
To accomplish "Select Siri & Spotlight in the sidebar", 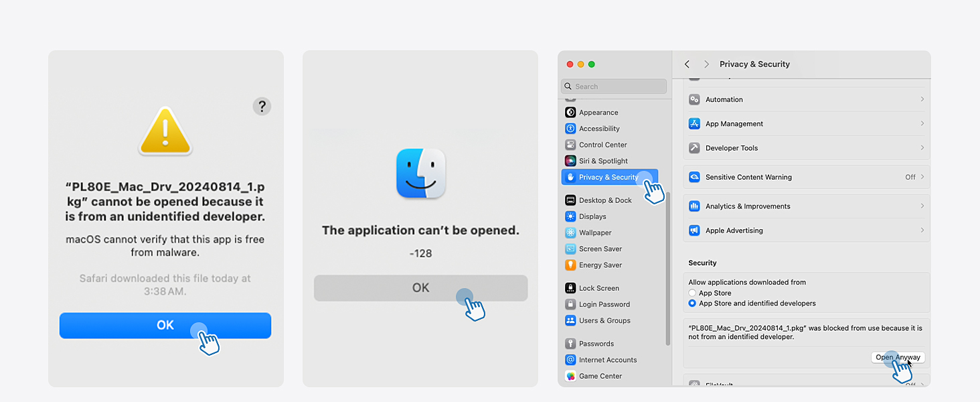I will 609,161.
